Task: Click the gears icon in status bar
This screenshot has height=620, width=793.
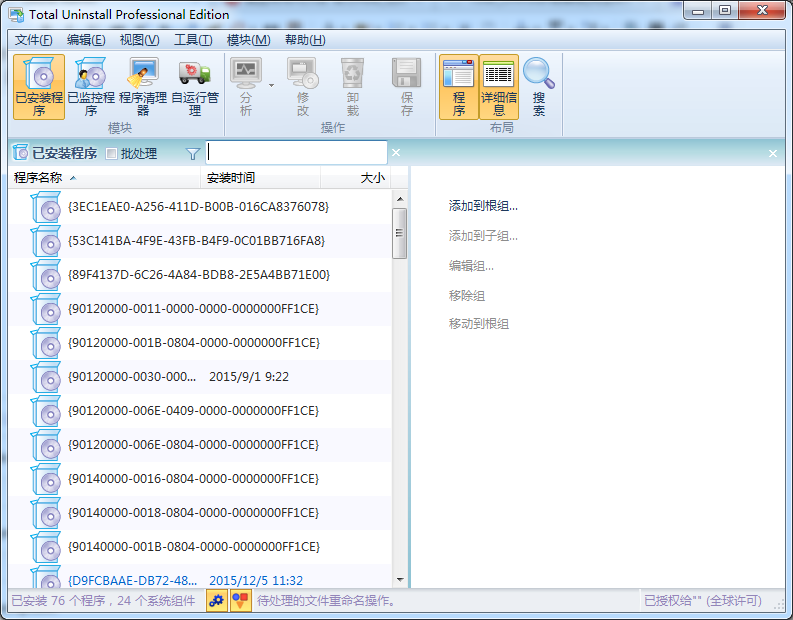Action: (x=216, y=601)
